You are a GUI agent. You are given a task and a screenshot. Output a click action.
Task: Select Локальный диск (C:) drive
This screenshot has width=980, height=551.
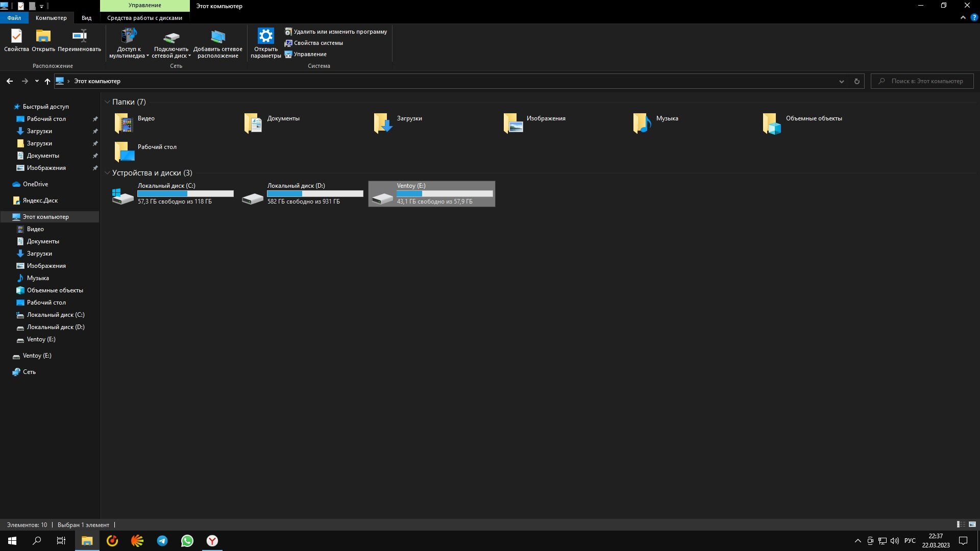(x=173, y=194)
